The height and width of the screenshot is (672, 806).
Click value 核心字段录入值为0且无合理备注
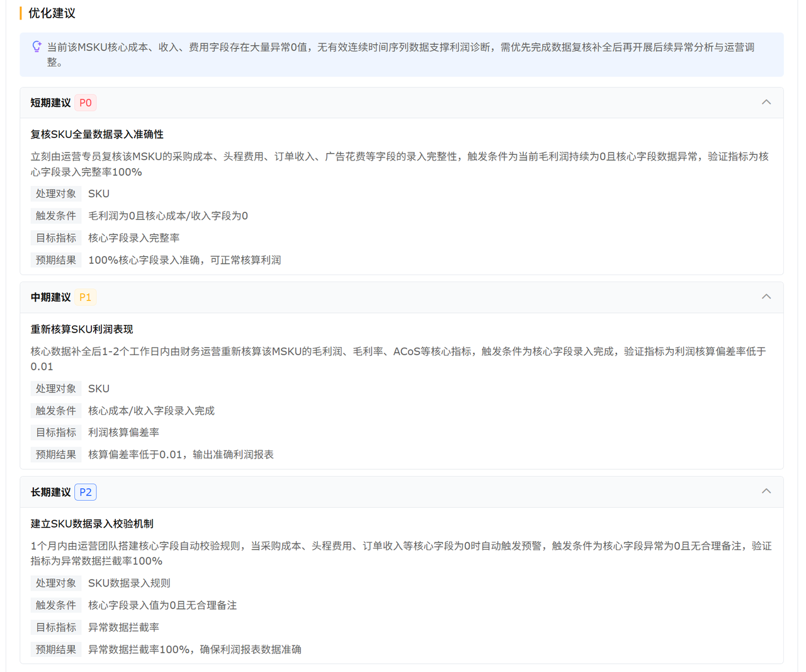pyautogui.click(x=162, y=605)
